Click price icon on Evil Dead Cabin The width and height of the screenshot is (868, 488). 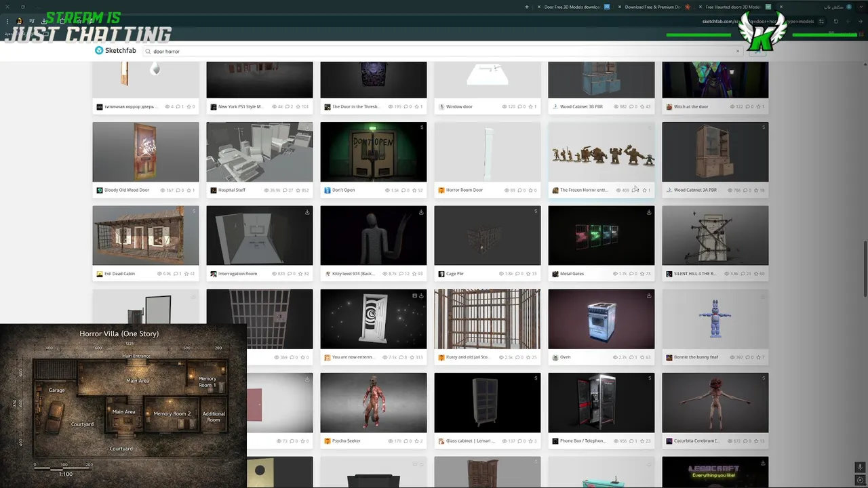click(194, 211)
